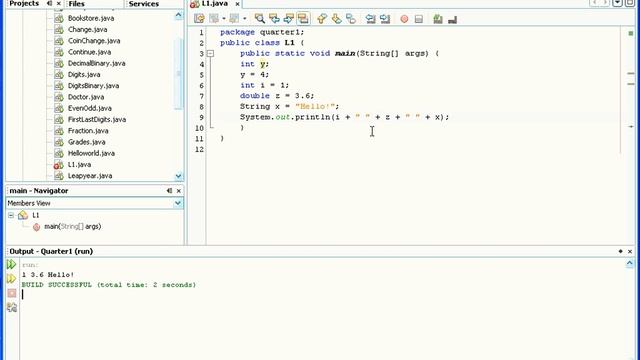Select Fraction.java in the Projects tree
The width and height of the screenshot is (640, 360).
88,131
